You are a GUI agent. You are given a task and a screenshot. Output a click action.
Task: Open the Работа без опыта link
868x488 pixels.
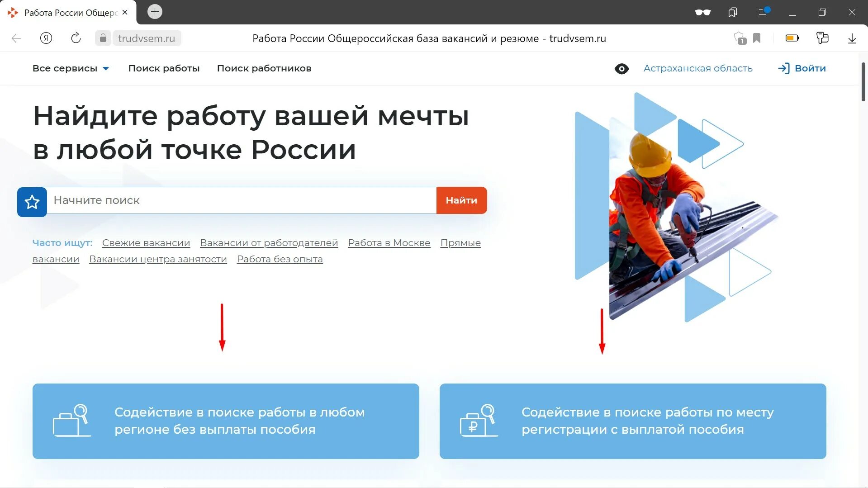click(280, 259)
